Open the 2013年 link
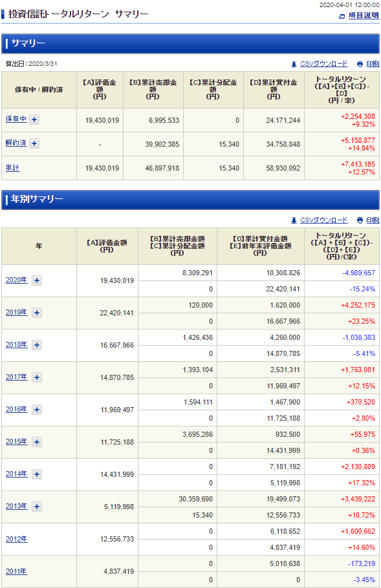 click(x=17, y=506)
